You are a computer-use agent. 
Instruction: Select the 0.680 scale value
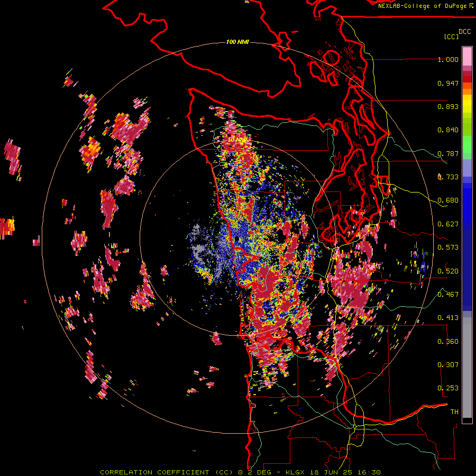coord(448,200)
